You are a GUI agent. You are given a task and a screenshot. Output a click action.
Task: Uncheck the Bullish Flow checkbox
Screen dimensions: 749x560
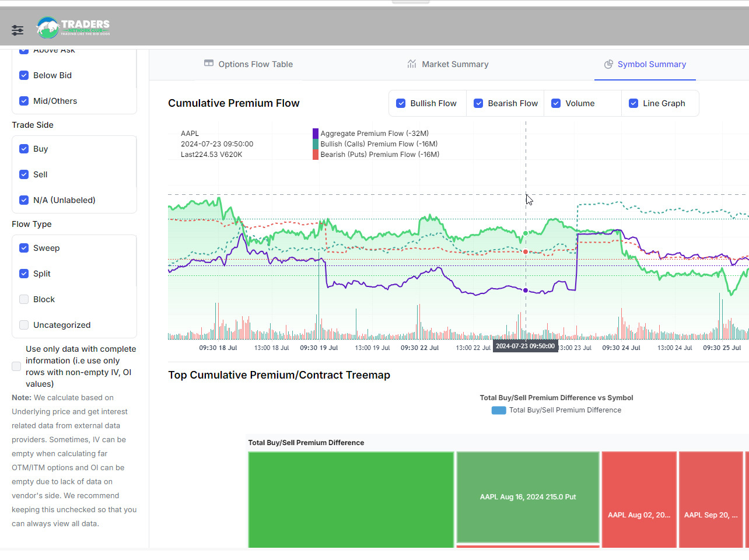pos(401,103)
